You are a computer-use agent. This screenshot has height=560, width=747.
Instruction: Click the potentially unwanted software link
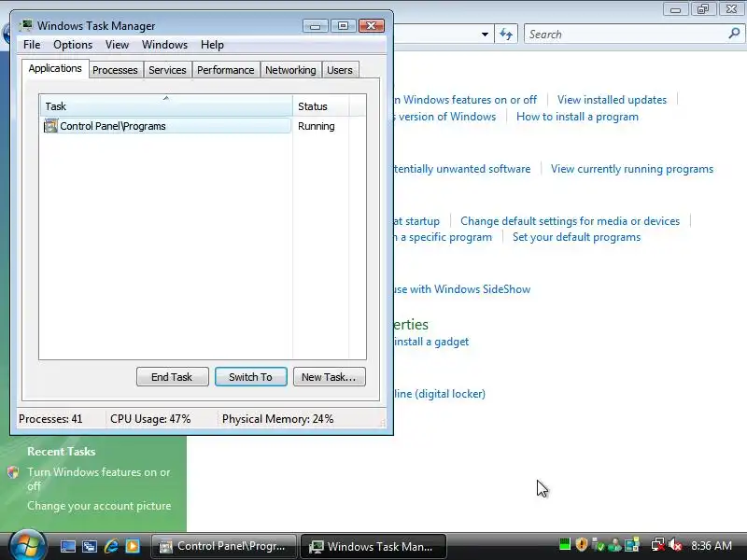461,169
